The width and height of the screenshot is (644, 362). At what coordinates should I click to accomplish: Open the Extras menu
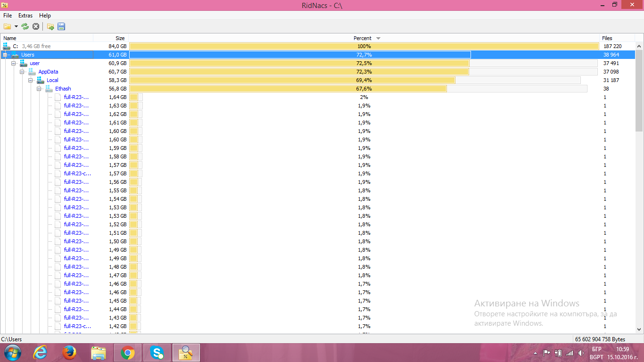[x=25, y=16]
